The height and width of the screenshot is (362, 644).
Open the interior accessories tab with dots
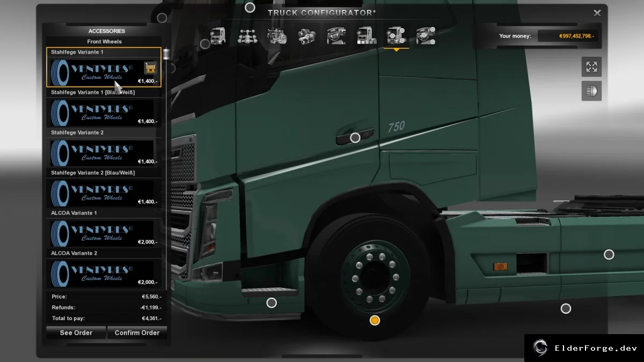pyautogui.click(x=426, y=36)
